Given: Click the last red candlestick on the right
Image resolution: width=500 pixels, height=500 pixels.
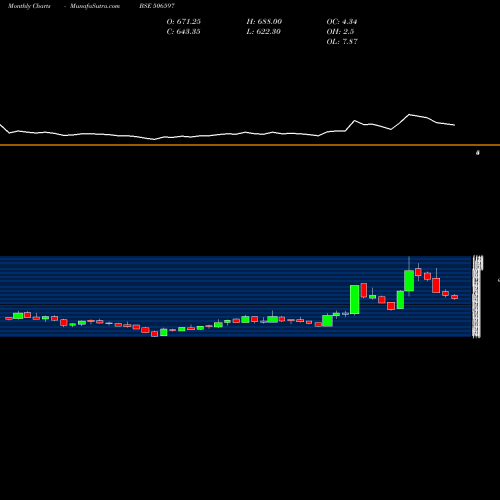Looking at the screenshot, I should [455, 297].
